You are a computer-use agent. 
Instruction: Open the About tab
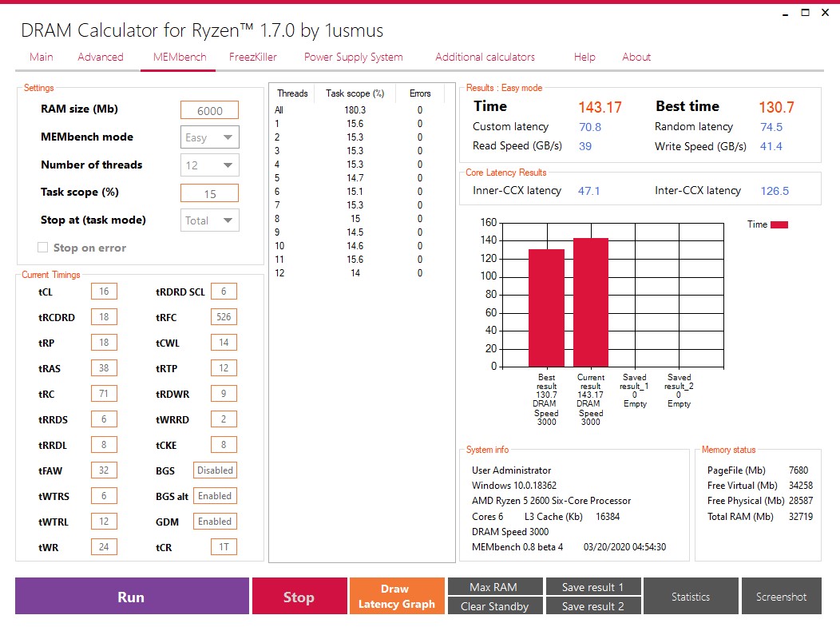click(x=636, y=57)
